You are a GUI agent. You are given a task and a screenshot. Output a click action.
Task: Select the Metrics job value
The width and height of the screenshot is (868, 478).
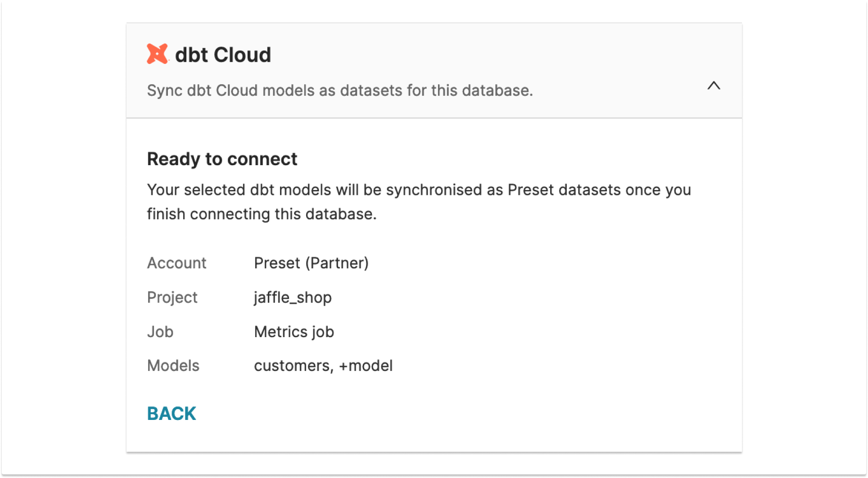294,331
